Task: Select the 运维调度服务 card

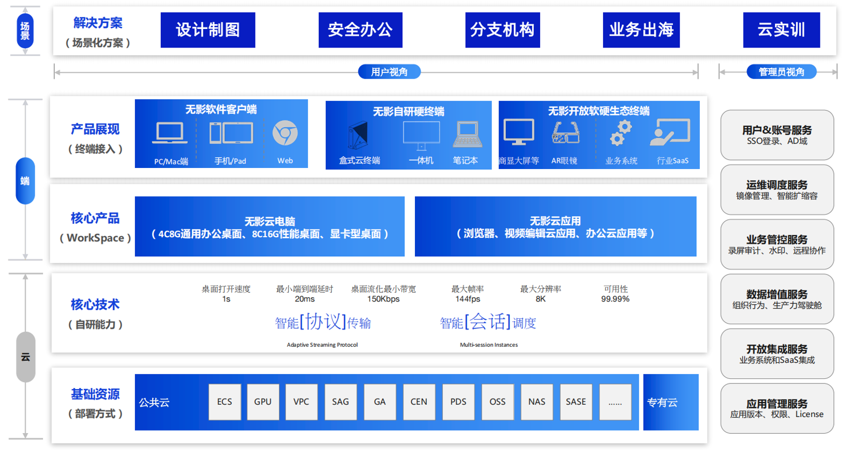Action: click(x=776, y=190)
